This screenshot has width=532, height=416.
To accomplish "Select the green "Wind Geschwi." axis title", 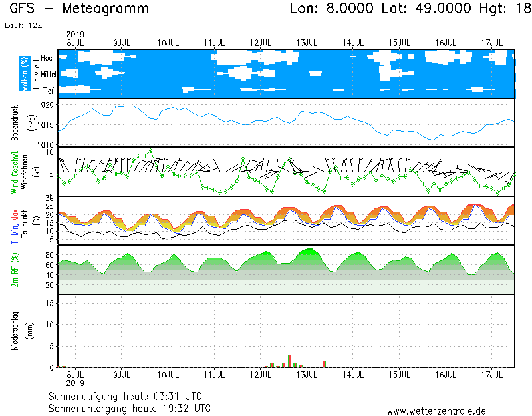I will 15,172.
